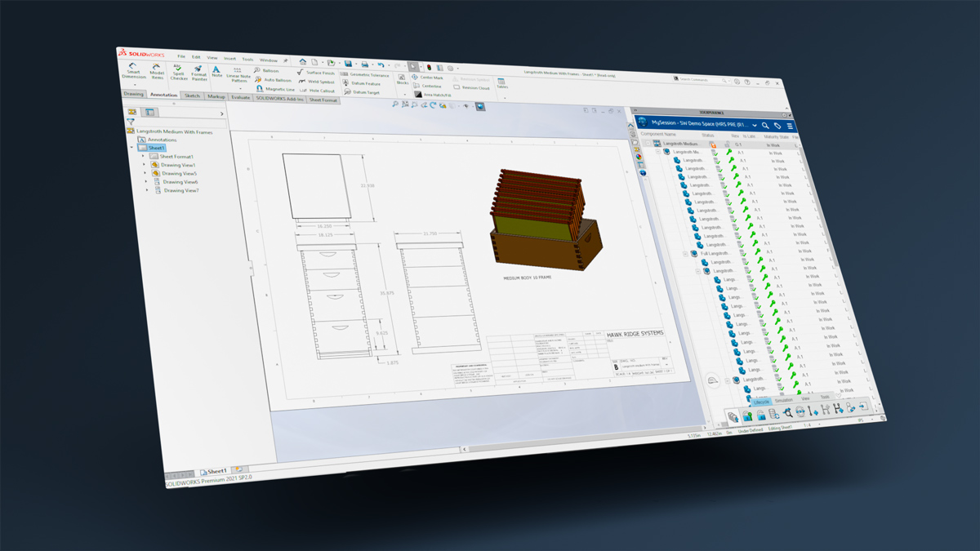Image resolution: width=980 pixels, height=551 pixels.
Task: Click the Rebuild traffic light icon
Action: (x=429, y=66)
